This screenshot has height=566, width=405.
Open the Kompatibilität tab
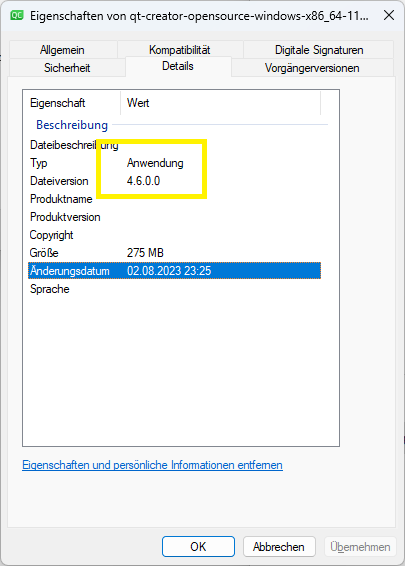179,50
